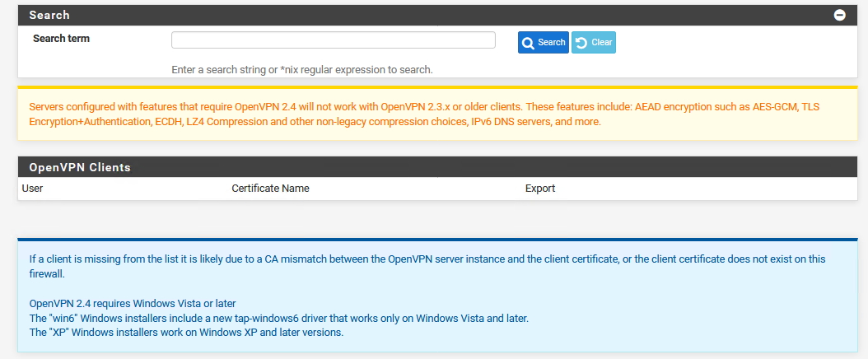Click the Clear button
Image resolution: width=868 pixels, height=359 pixels.
[594, 43]
